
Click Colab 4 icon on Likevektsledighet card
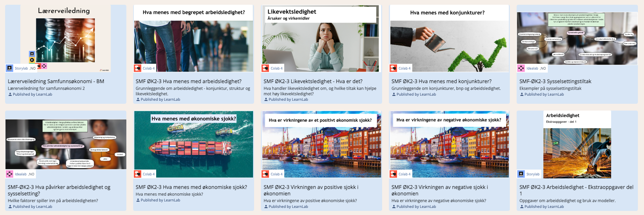[266, 68]
